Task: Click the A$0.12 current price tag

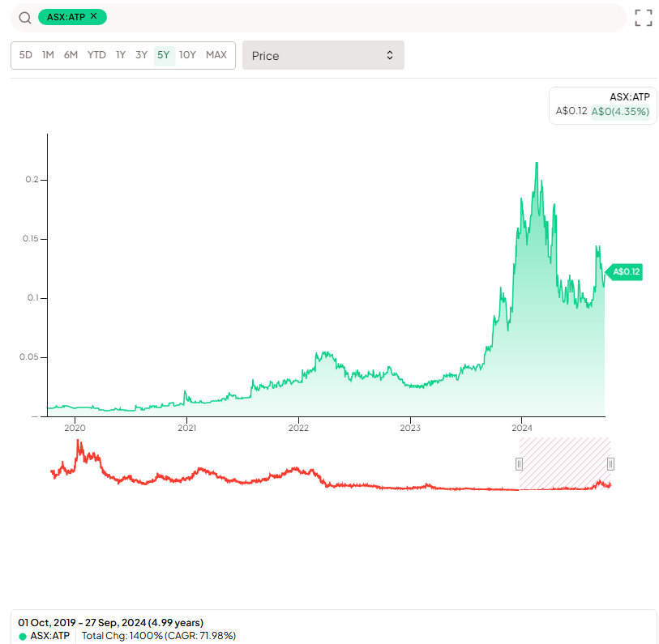Action: click(626, 272)
